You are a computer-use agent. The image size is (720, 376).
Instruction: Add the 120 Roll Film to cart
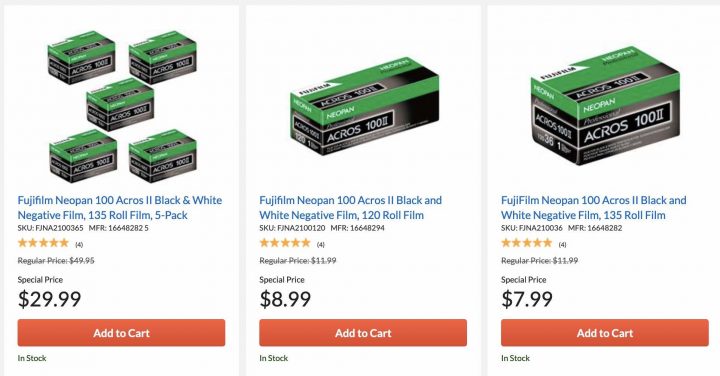(363, 333)
